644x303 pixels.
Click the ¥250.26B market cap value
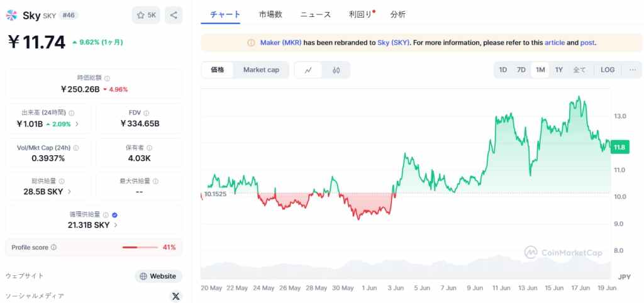coord(80,89)
